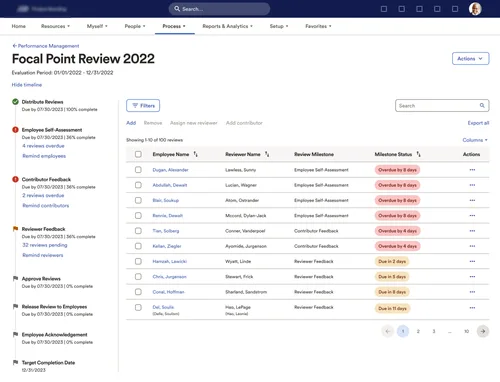The image size is (500, 382).
Task: Expand the Process menu
Action: (x=174, y=26)
